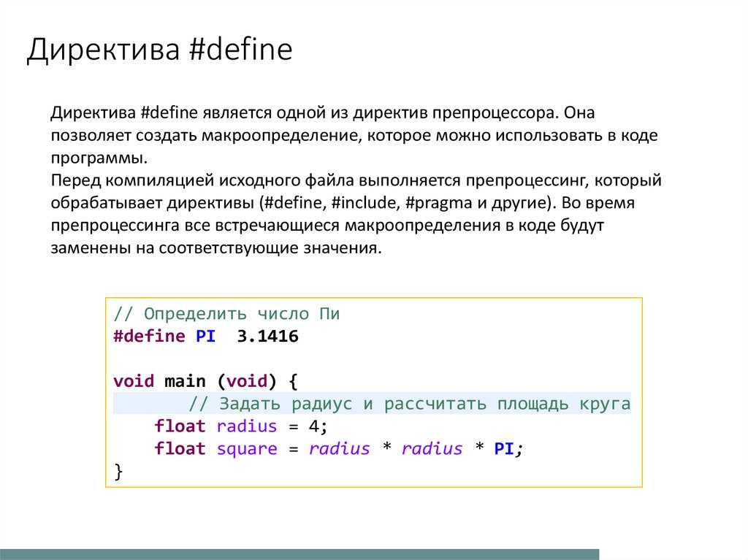The height and width of the screenshot is (560, 748).
Task: Click the value "3.1416" in the code
Action: point(267,337)
